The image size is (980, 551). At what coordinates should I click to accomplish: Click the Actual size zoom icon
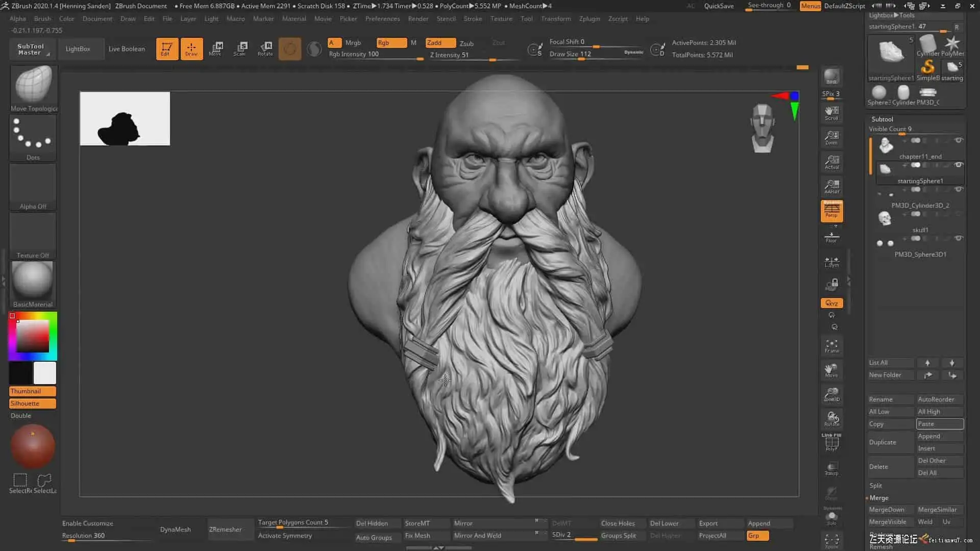point(831,162)
